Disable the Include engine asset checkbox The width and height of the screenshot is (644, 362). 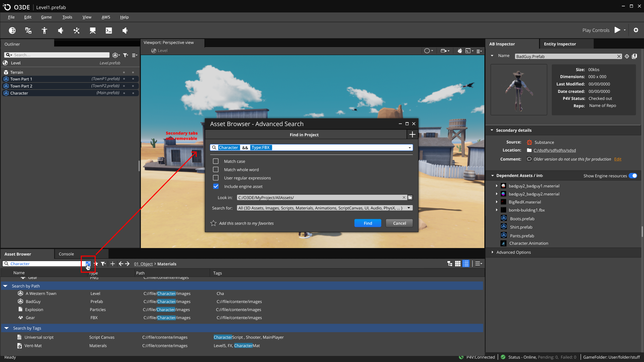pyautogui.click(x=216, y=186)
